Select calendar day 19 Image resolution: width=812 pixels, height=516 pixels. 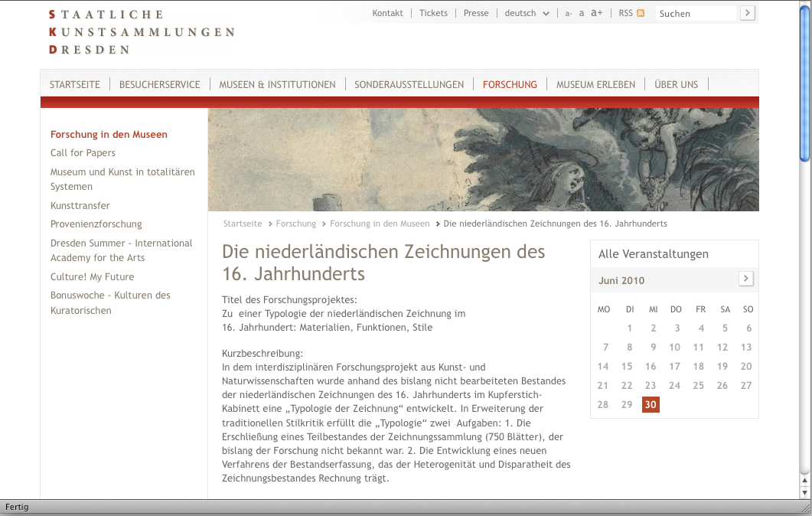pyautogui.click(x=722, y=366)
